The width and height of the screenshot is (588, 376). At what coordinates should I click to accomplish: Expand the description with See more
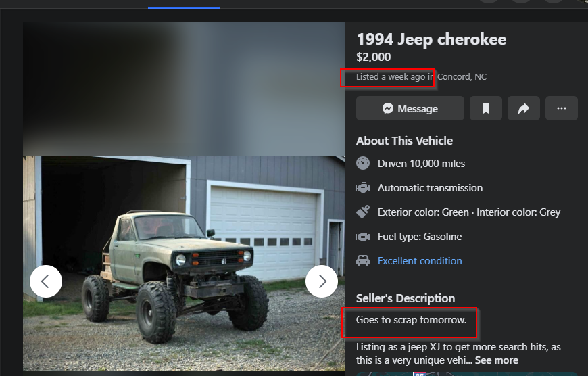[x=497, y=360]
